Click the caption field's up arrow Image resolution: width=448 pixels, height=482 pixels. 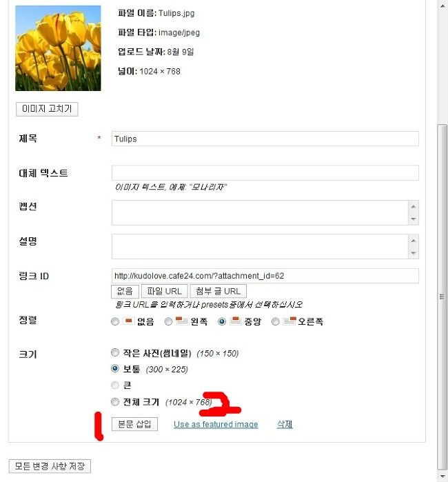[414, 207]
